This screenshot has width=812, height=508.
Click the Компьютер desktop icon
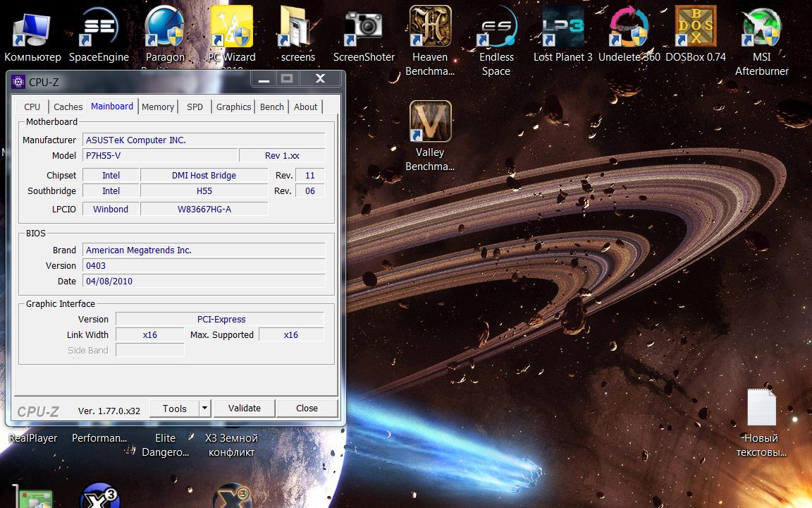click(32, 30)
